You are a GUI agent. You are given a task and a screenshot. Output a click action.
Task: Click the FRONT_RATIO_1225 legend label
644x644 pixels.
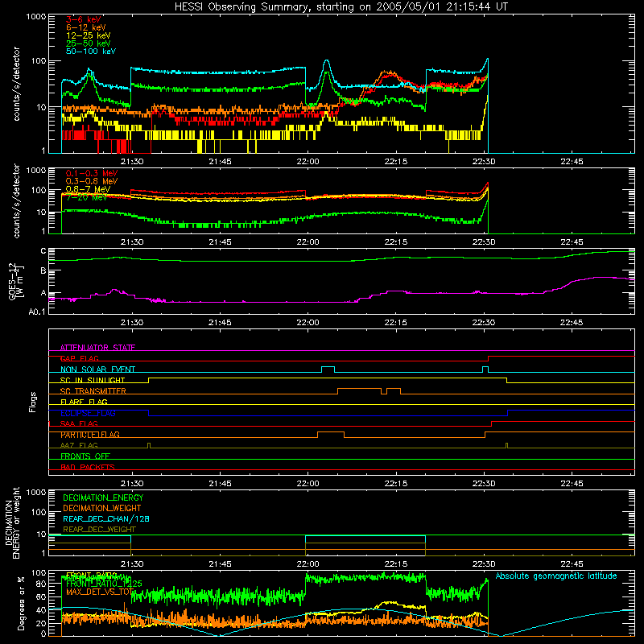pos(104,584)
